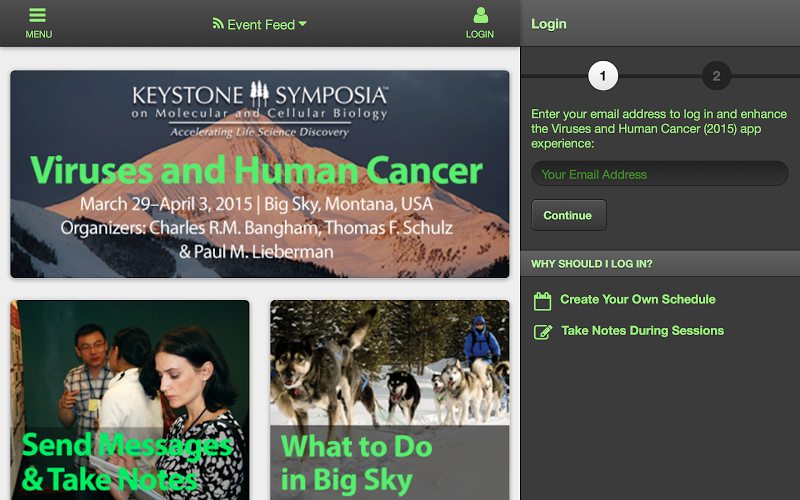
Task: Click the Continue button
Action: [x=569, y=215]
